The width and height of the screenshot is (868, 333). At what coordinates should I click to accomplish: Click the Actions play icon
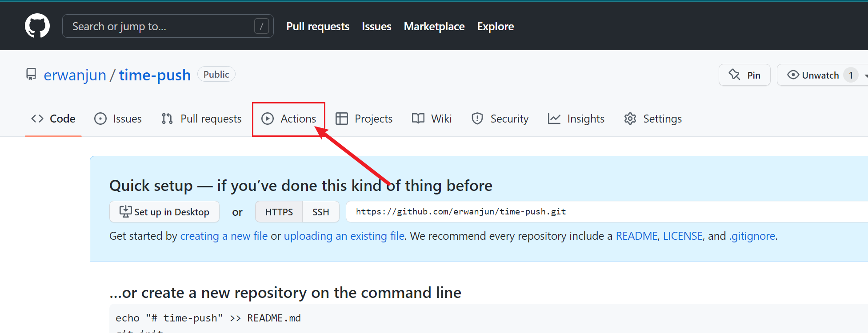coord(268,119)
